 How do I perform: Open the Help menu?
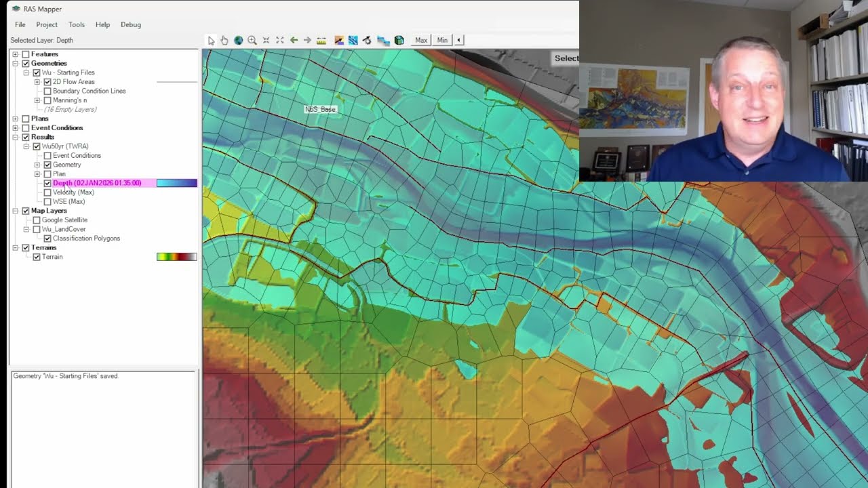[102, 24]
